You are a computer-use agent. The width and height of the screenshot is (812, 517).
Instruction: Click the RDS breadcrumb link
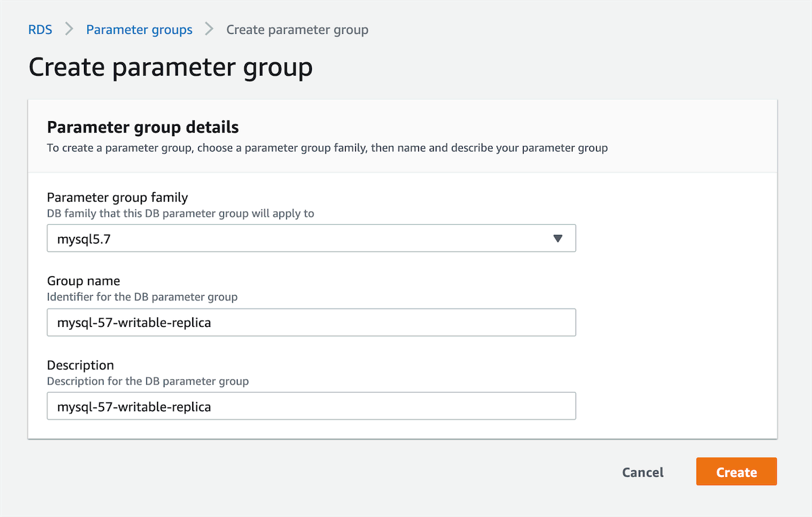[40, 30]
